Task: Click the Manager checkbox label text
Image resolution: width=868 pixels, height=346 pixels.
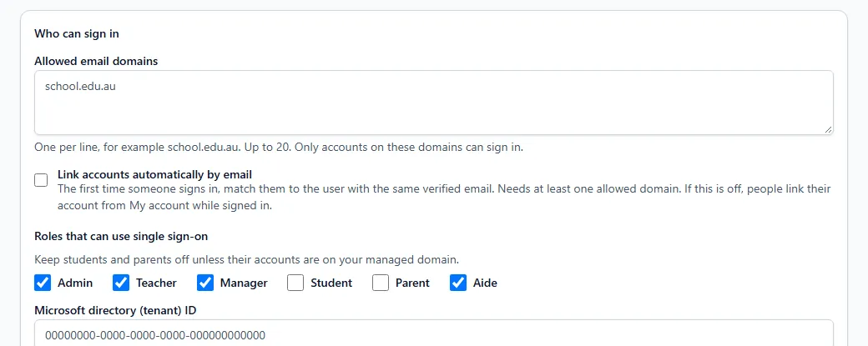Action: click(x=244, y=283)
